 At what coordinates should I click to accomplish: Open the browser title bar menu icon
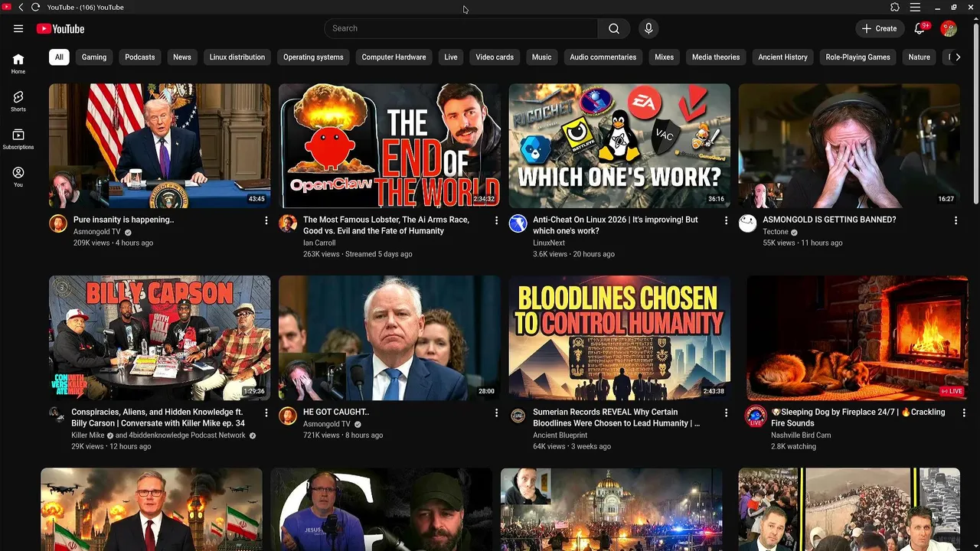[915, 7]
